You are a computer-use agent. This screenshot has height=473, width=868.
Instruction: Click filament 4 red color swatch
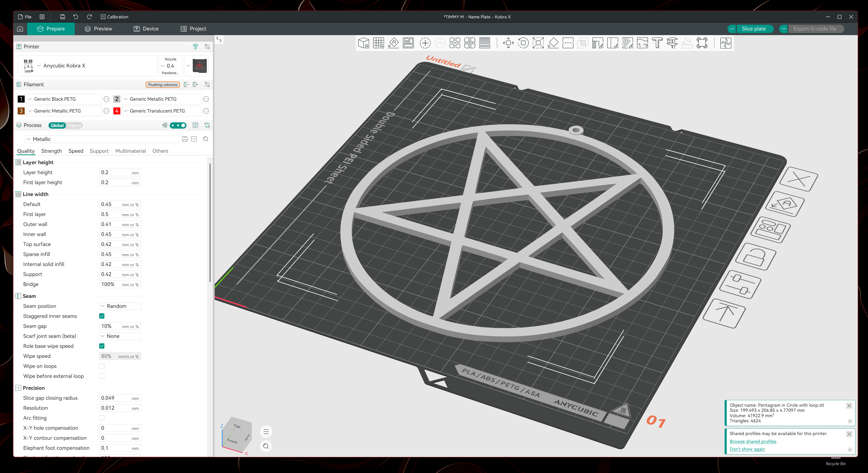tap(117, 111)
